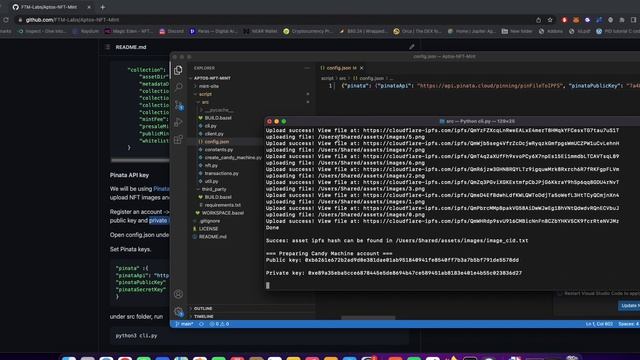Click the edit pencil icon on README.md

412,47
